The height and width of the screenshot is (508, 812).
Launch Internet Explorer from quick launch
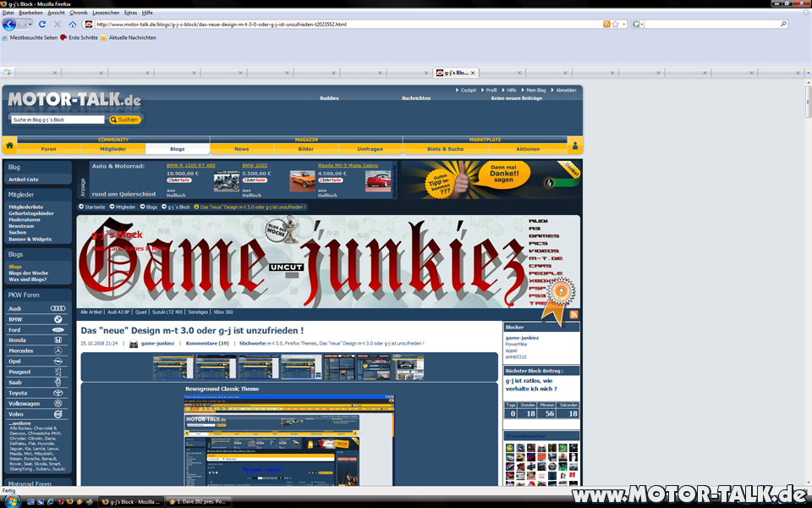50,502
